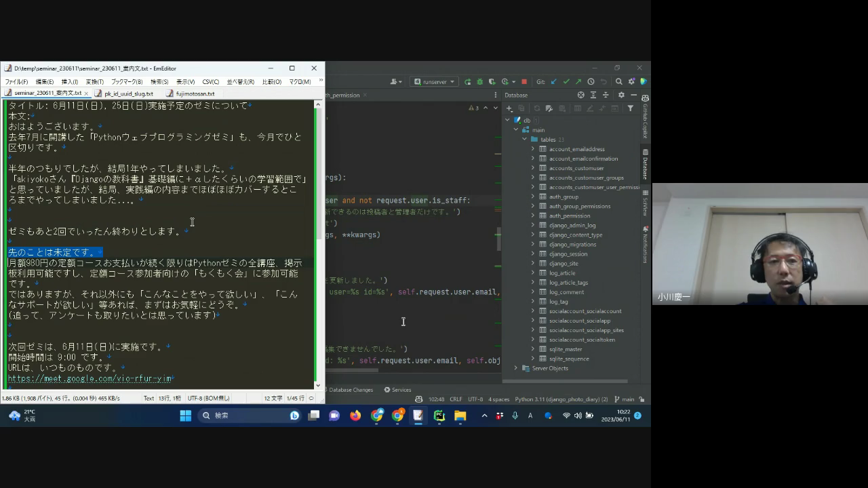
Task: Click the Git commit checkmark icon
Action: click(x=566, y=81)
